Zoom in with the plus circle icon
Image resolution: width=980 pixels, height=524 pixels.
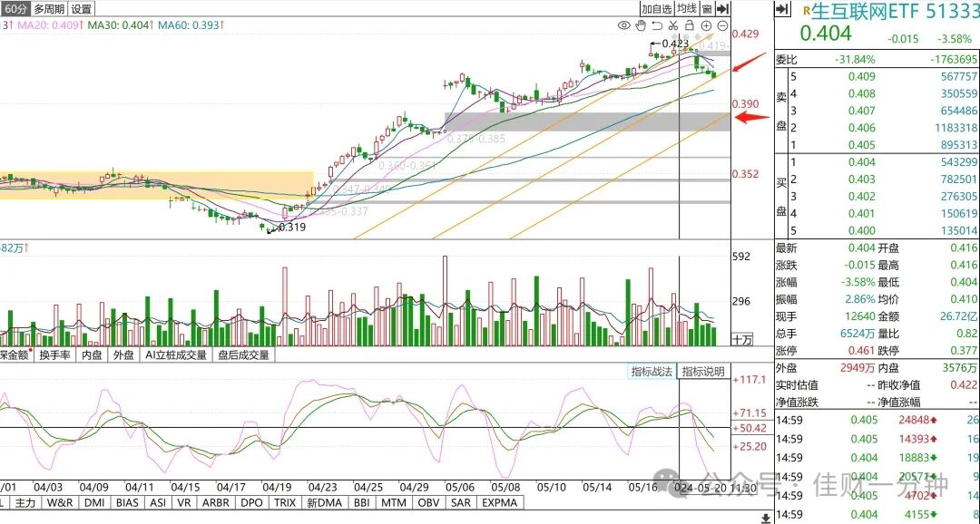click(x=706, y=25)
